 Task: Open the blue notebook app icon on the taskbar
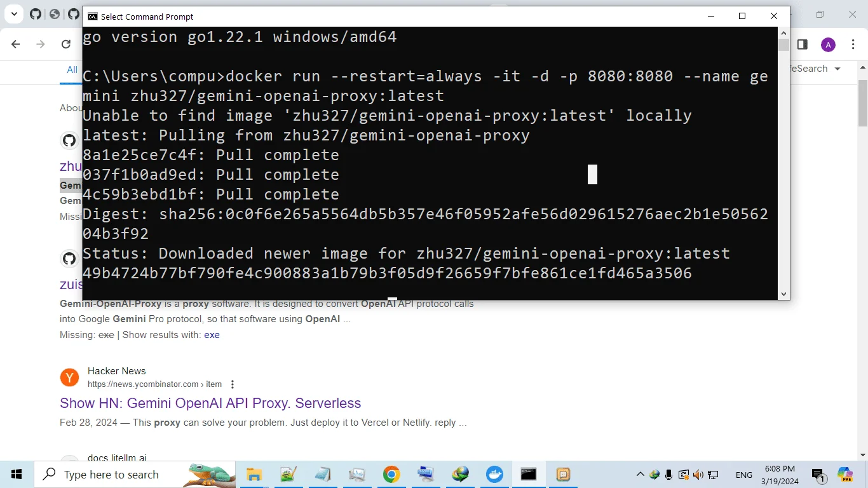[323, 475]
